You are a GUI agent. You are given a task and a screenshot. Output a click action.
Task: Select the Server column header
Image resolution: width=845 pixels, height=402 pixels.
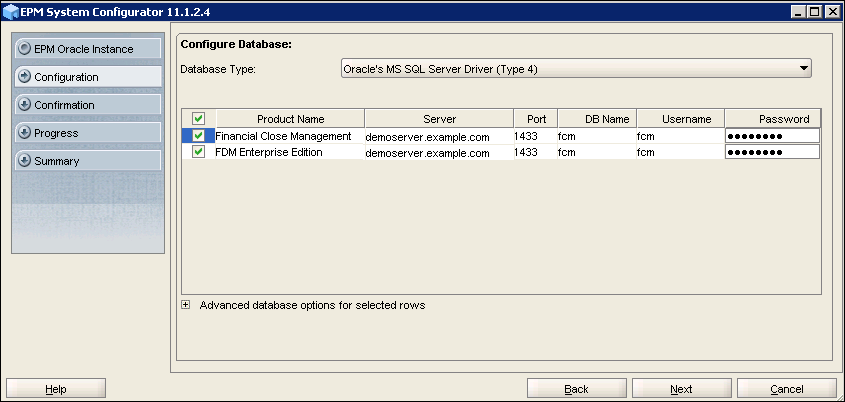(x=439, y=119)
